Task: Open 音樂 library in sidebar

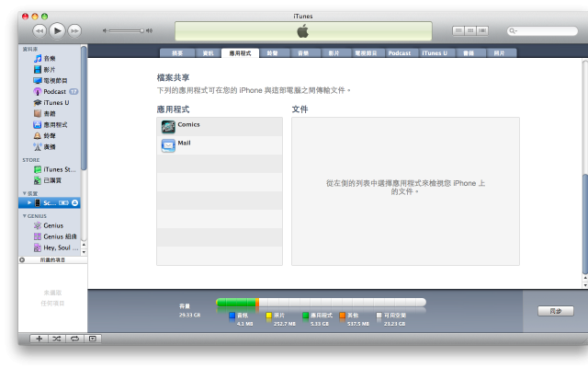Action: [49, 58]
